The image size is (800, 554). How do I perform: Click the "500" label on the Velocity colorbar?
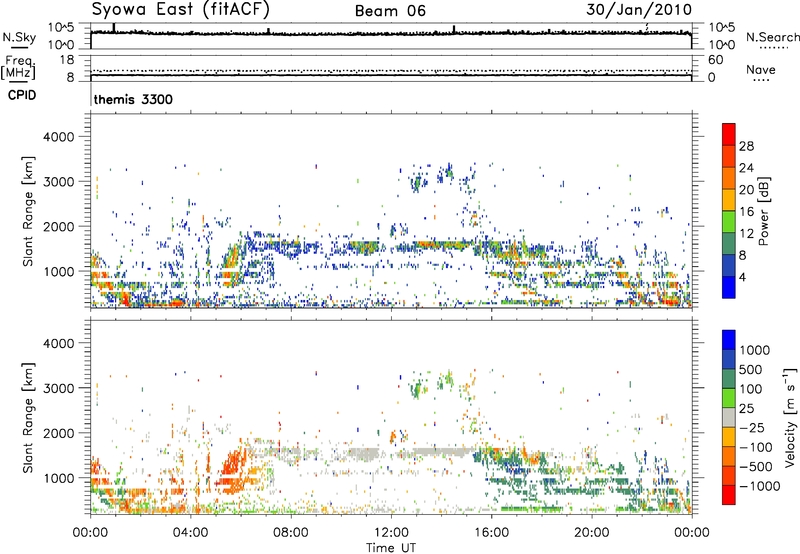(751, 369)
